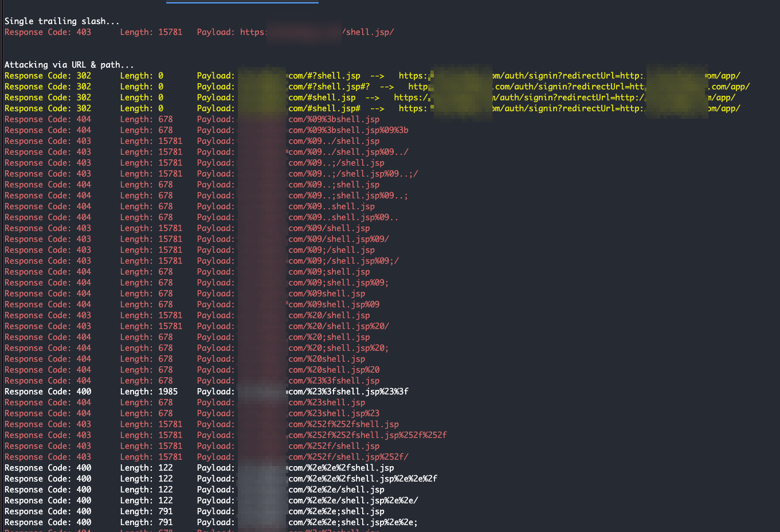Click the "Single trailing slash..." heading text
Image resolution: width=780 pixels, height=532 pixels.
point(62,21)
